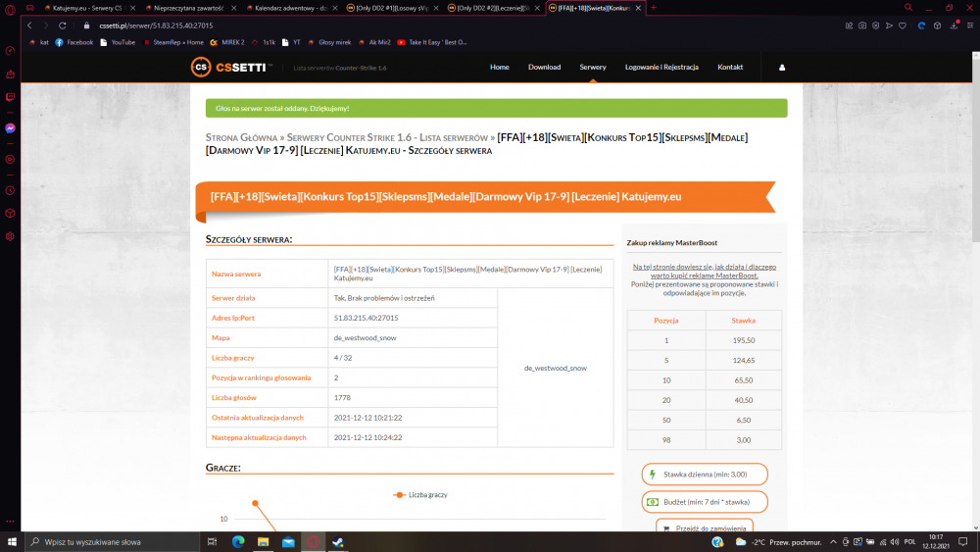
Task: Click the send arrow icon in toolbar
Action: pos(889,25)
